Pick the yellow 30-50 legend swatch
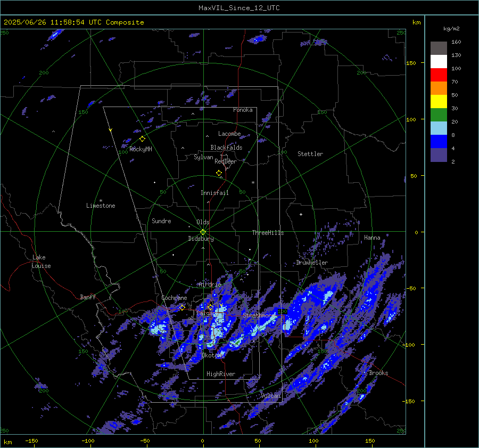The height and width of the screenshot is (448, 479). tap(439, 102)
